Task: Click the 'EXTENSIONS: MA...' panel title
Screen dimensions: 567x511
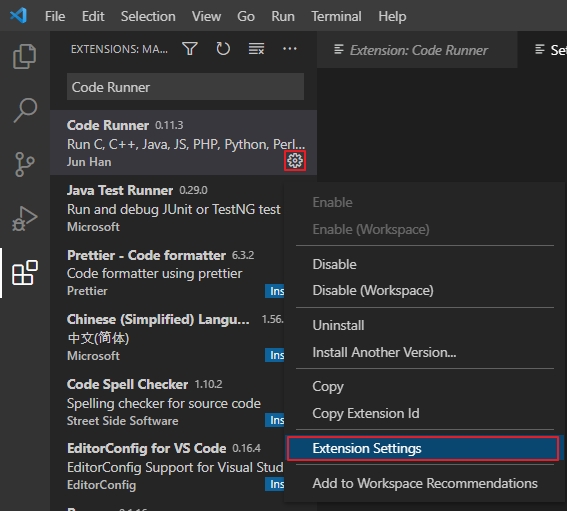Action: tap(119, 49)
